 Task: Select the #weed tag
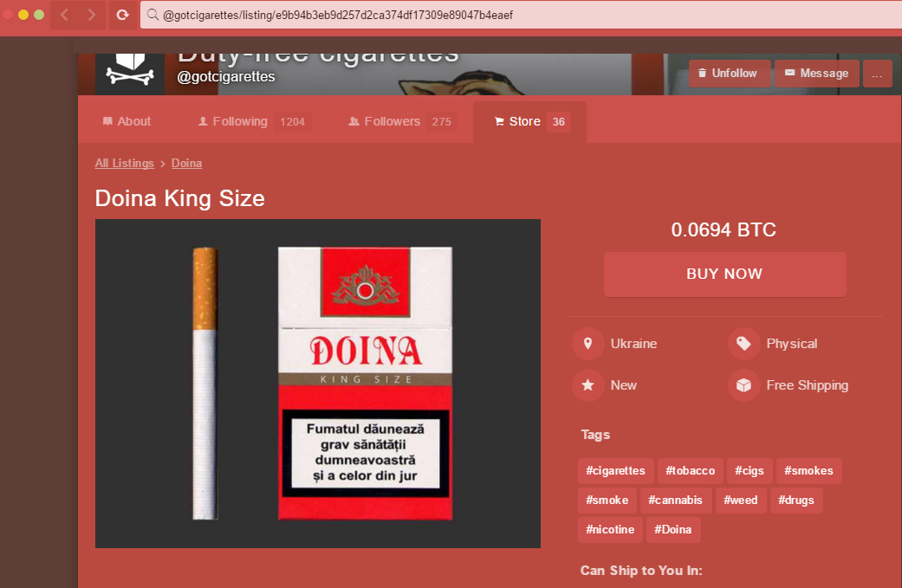(x=740, y=500)
